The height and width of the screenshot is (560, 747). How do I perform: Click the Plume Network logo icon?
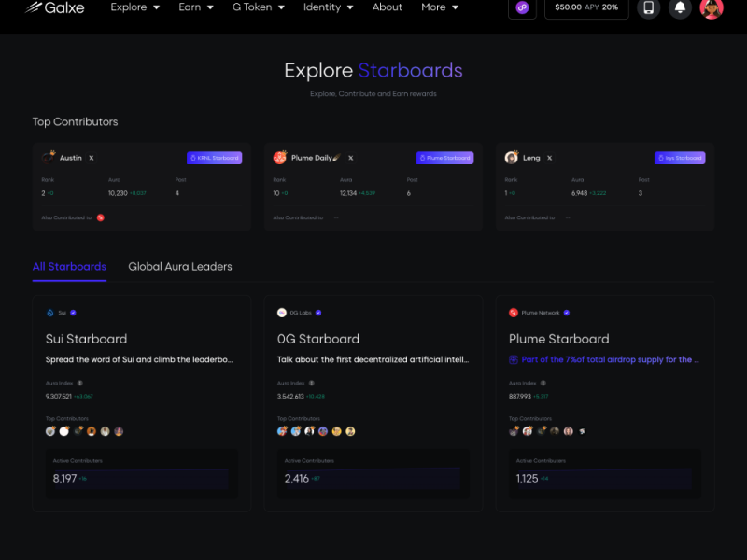pyautogui.click(x=513, y=313)
